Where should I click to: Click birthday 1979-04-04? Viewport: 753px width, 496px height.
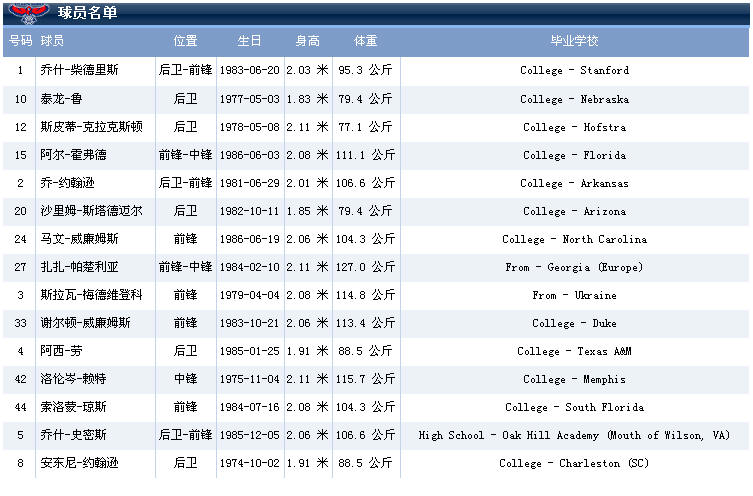[x=249, y=295]
